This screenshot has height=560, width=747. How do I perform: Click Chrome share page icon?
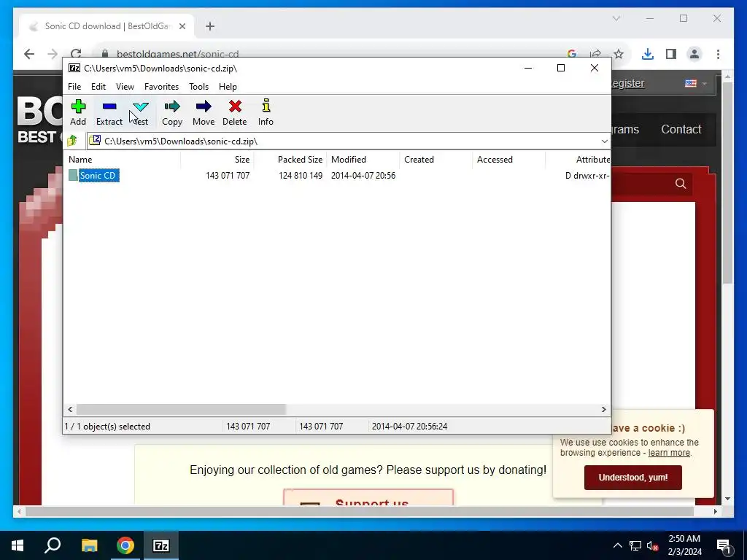tap(595, 54)
